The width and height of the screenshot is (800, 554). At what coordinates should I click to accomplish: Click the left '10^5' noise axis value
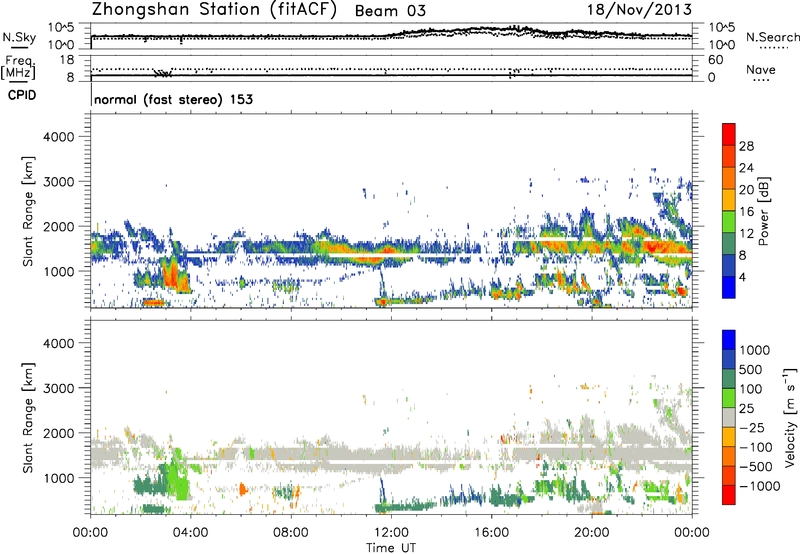[61, 27]
